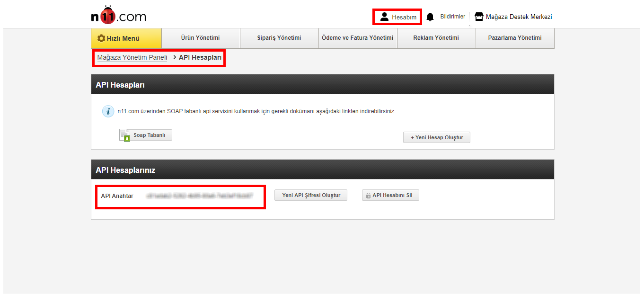
Task: Open the Bildirimler text link
Action: pos(452,17)
